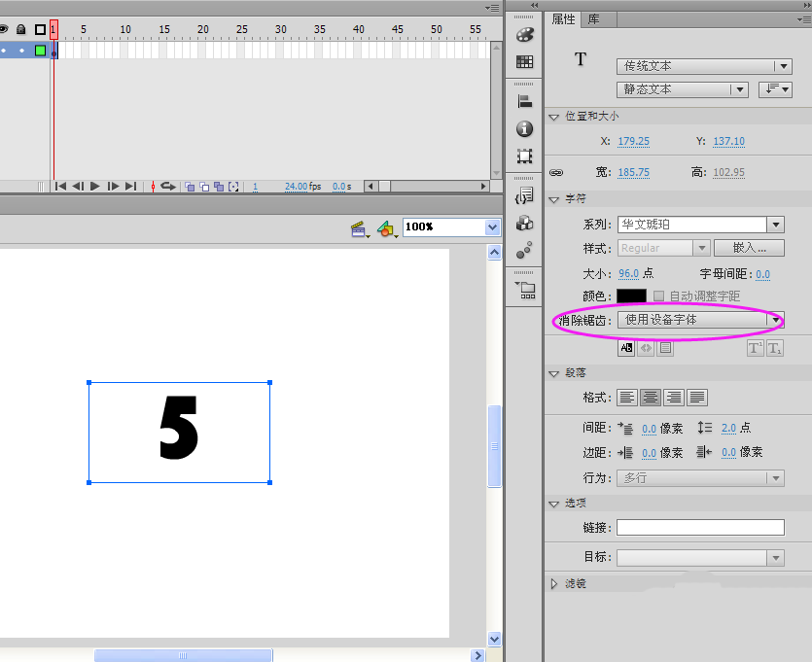Toggle subscript T button
Image resolution: width=812 pixels, height=662 pixels.
pyautogui.click(x=775, y=348)
